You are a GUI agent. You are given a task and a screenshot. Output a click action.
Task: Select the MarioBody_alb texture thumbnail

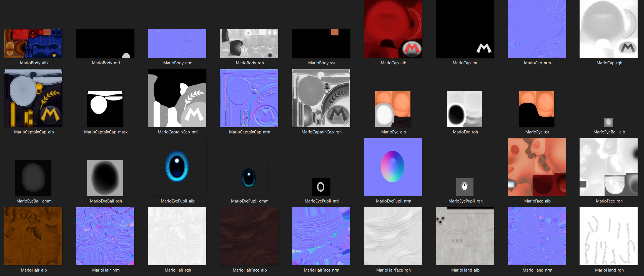pyautogui.click(x=33, y=43)
